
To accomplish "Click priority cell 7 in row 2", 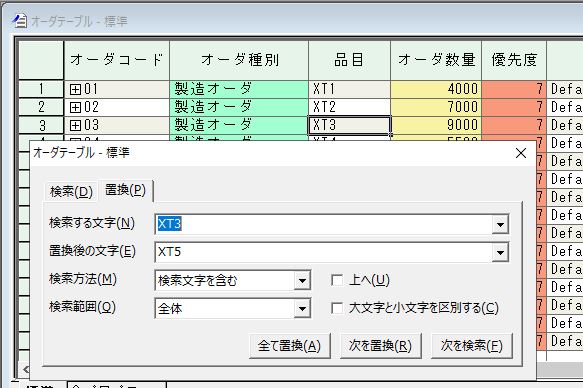I will [x=514, y=107].
